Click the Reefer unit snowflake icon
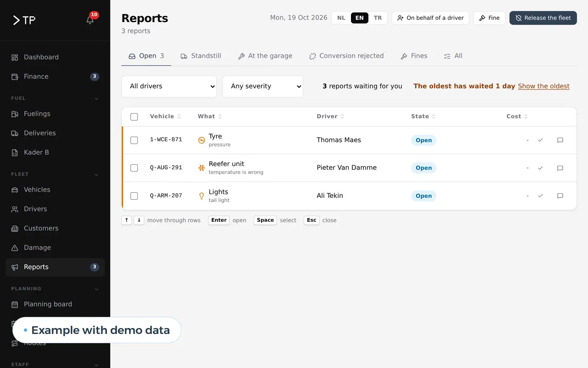The width and height of the screenshot is (588, 368). (201, 168)
